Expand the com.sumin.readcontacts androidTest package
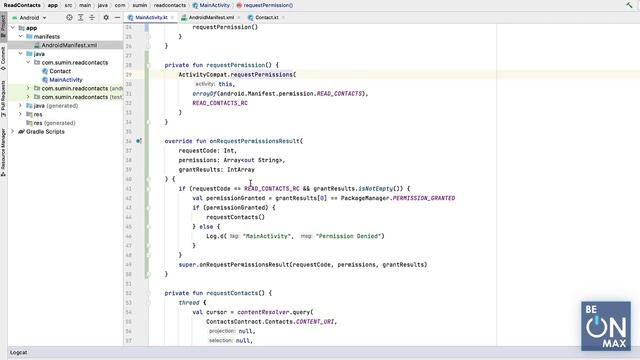Viewport: 640px width, 360px height. pyautogui.click(x=28, y=88)
